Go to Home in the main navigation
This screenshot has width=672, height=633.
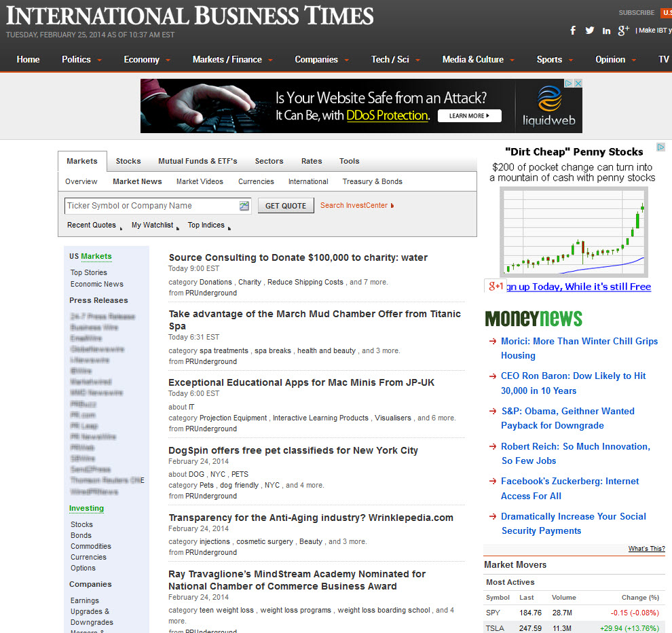(x=29, y=60)
